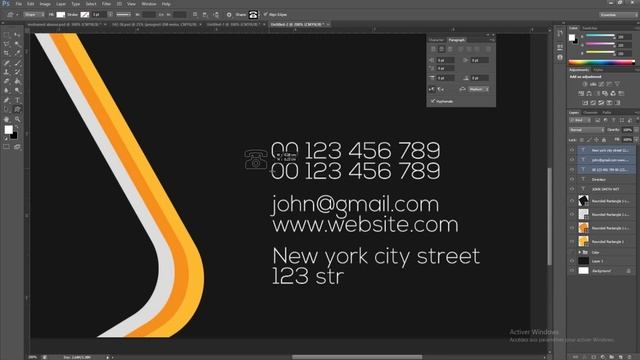Hide the Layer 1 layer
The width and height of the screenshot is (640, 360).
coord(572,261)
